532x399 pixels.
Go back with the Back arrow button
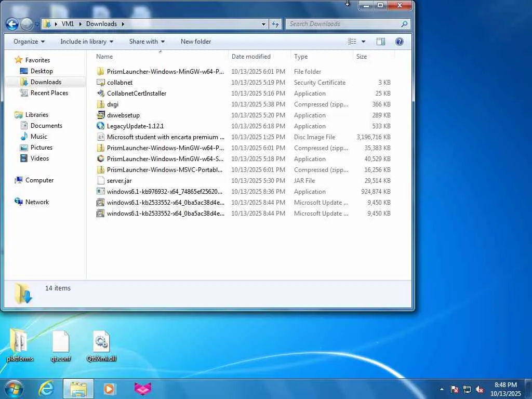(x=12, y=24)
